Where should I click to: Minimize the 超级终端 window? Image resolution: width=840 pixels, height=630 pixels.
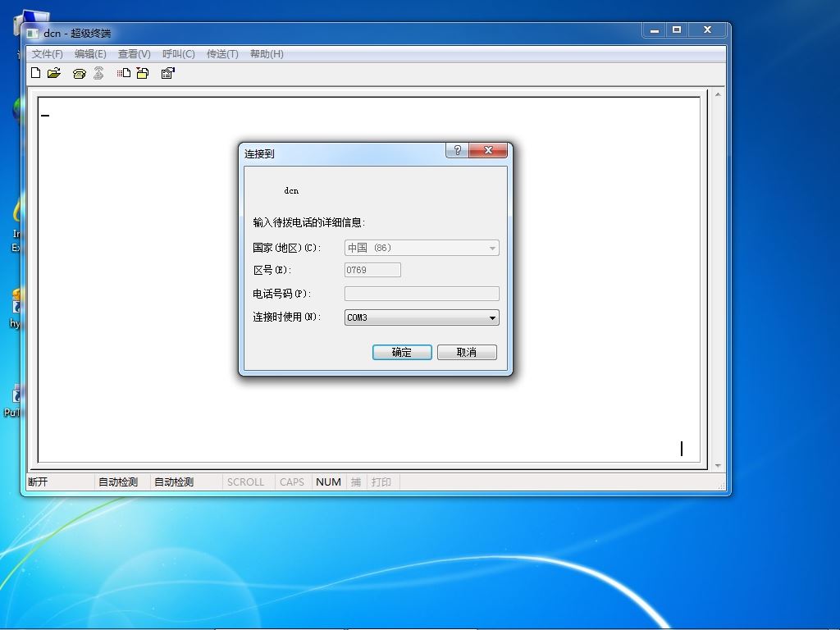click(654, 30)
